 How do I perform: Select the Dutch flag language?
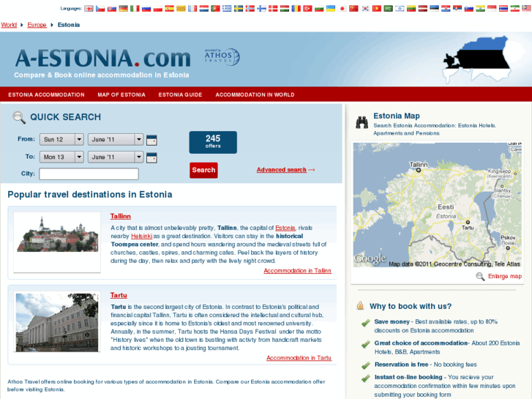coord(204,9)
